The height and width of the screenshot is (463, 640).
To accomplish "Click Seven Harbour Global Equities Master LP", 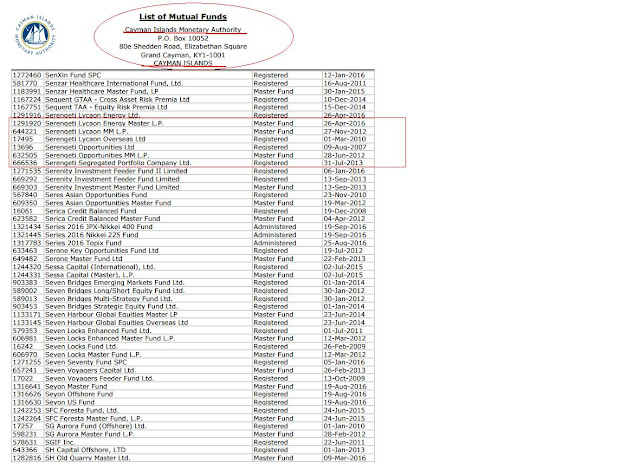I will 111,314.
